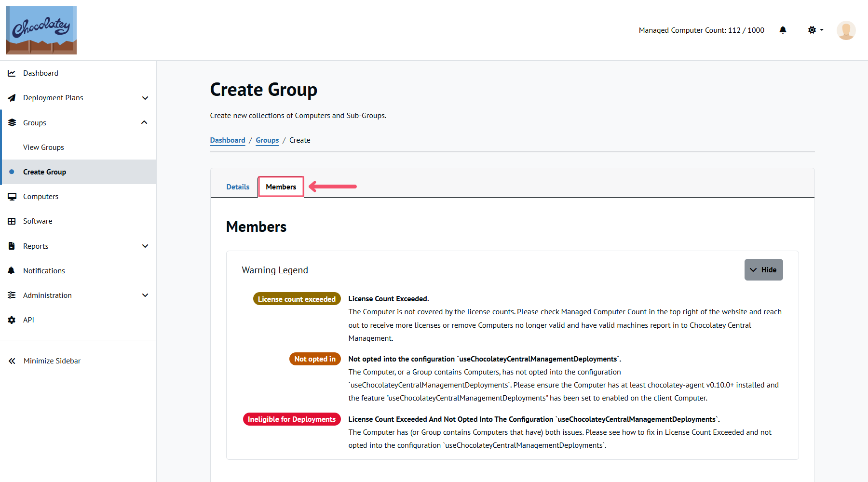Open the Software sidebar item

coord(78,221)
